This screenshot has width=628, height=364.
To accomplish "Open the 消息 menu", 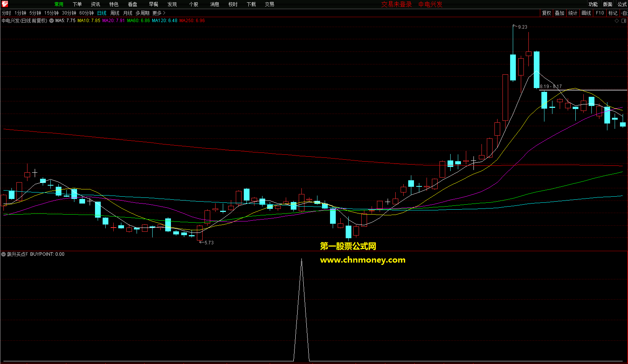I will 214,4.
